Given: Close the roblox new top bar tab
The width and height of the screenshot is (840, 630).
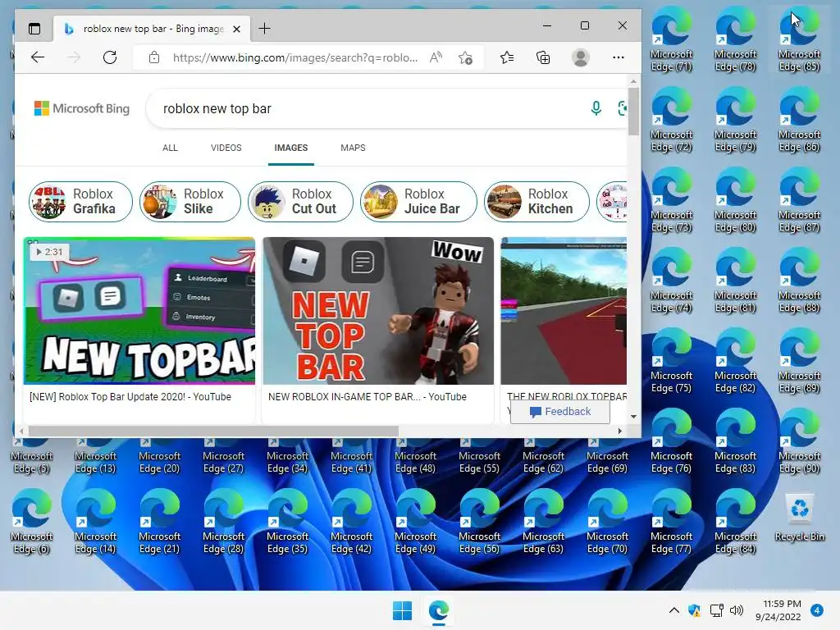Looking at the screenshot, I should click(236, 29).
